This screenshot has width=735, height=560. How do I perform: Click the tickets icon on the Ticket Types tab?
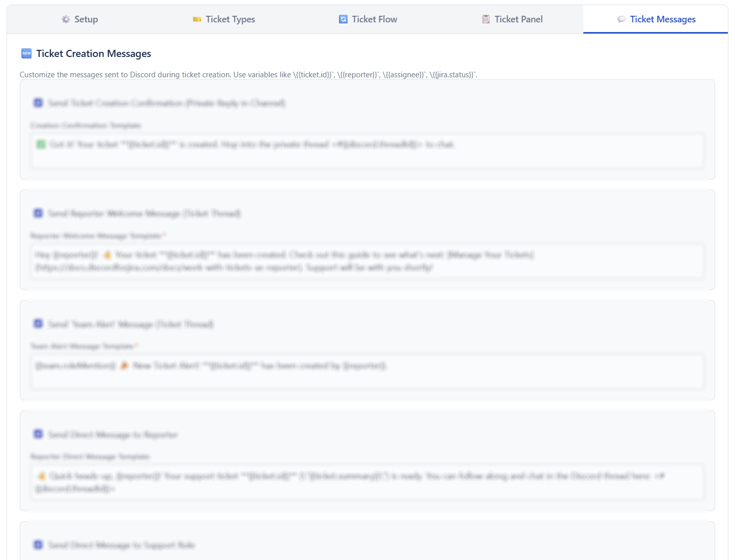click(196, 19)
